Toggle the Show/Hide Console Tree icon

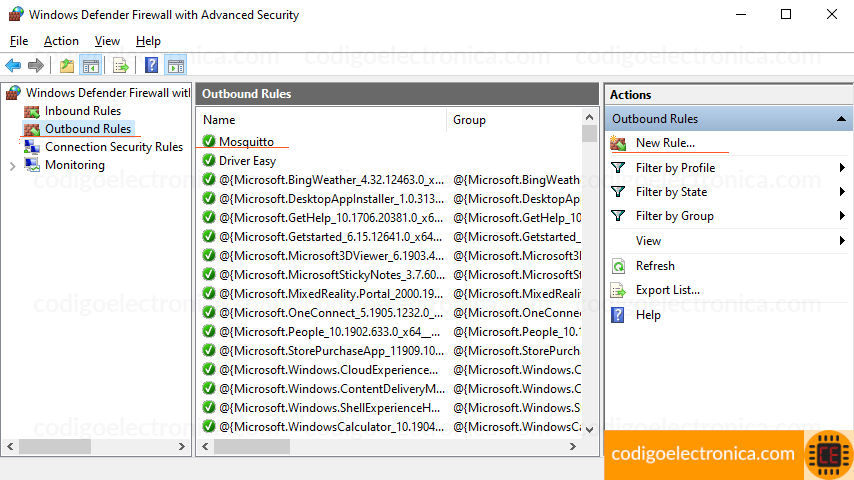[x=91, y=66]
